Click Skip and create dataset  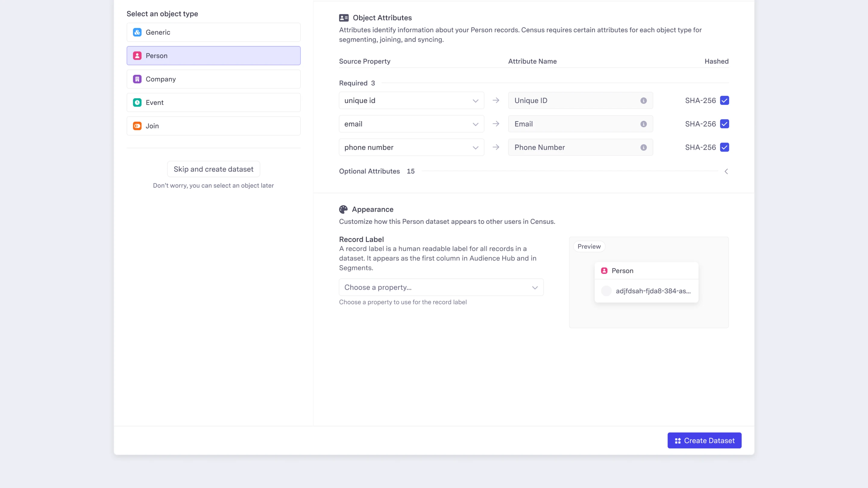(213, 169)
